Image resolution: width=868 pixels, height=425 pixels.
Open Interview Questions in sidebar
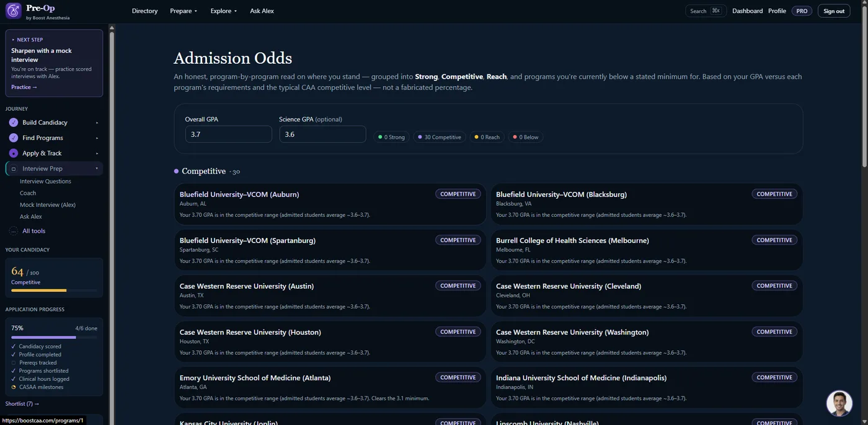click(x=45, y=182)
